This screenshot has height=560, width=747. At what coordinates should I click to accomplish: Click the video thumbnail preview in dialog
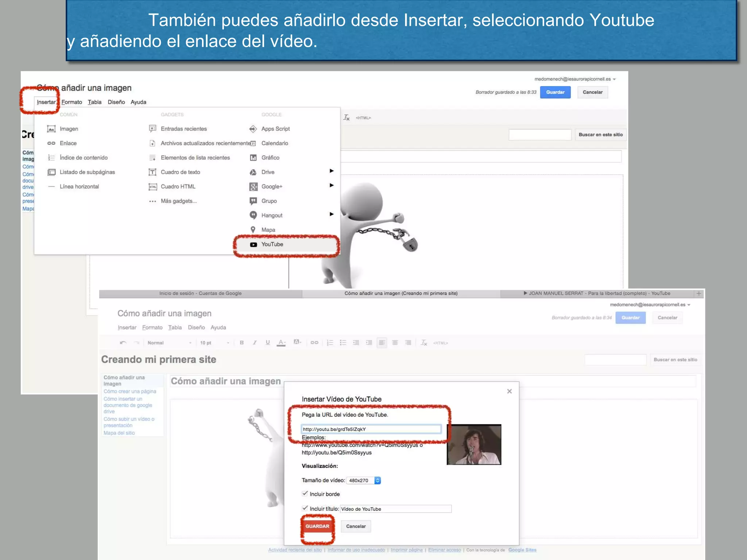point(474,444)
